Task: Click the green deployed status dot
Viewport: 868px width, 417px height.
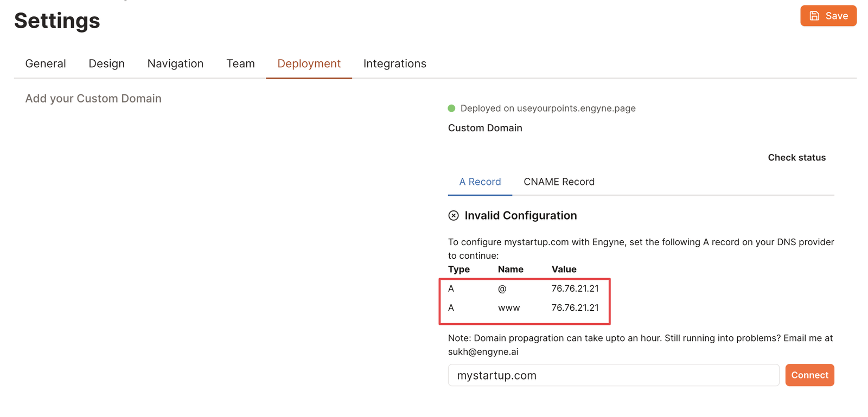Action: (x=451, y=108)
